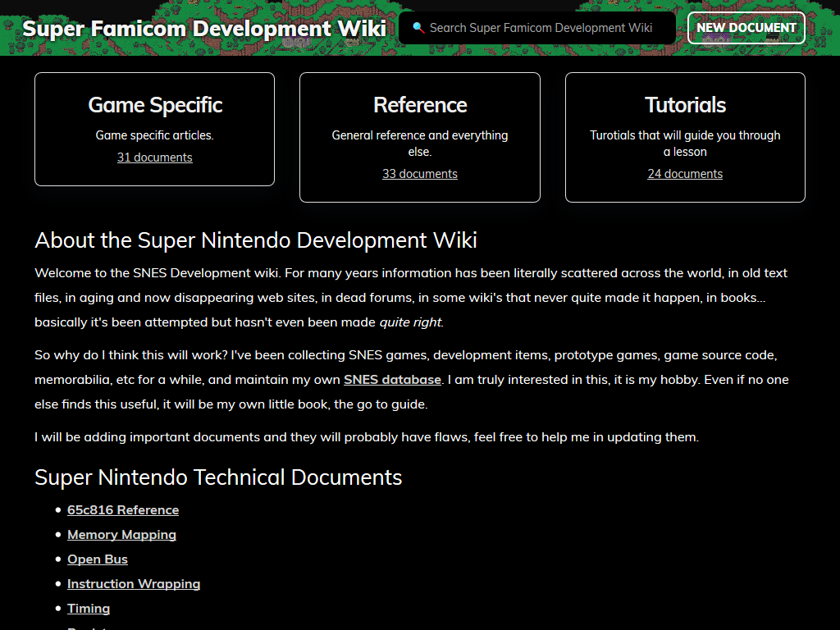Click the magnifying glass search icon
This screenshot has height=630, width=840.
pos(418,28)
